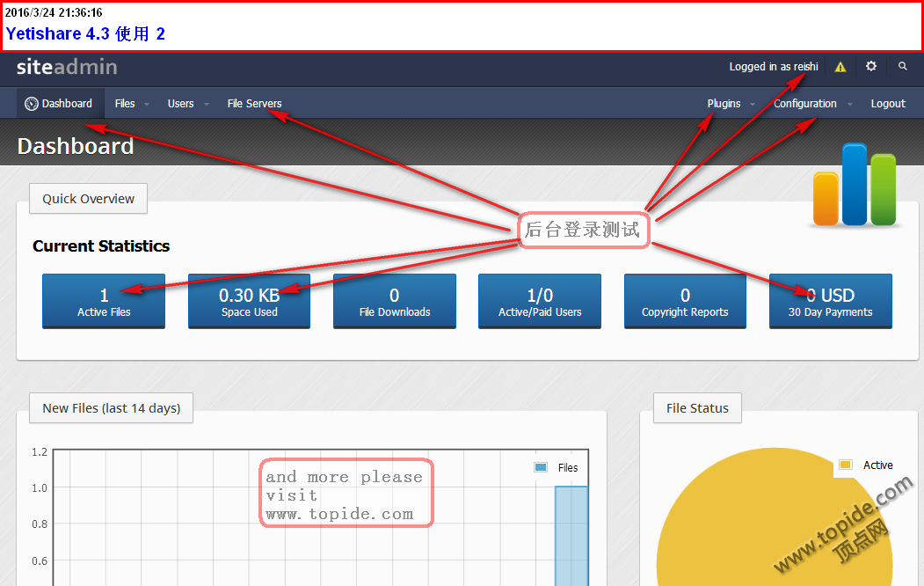Open the Dashboard menu item
The height and width of the screenshot is (586, 924).
click(60, 103)
